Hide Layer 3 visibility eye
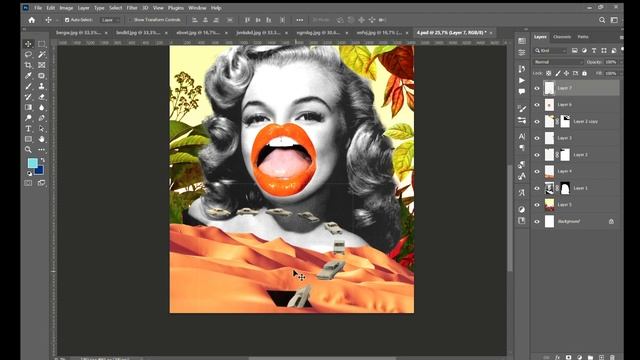This screenshot has height=360, width=640. click(x=537, y=138)
